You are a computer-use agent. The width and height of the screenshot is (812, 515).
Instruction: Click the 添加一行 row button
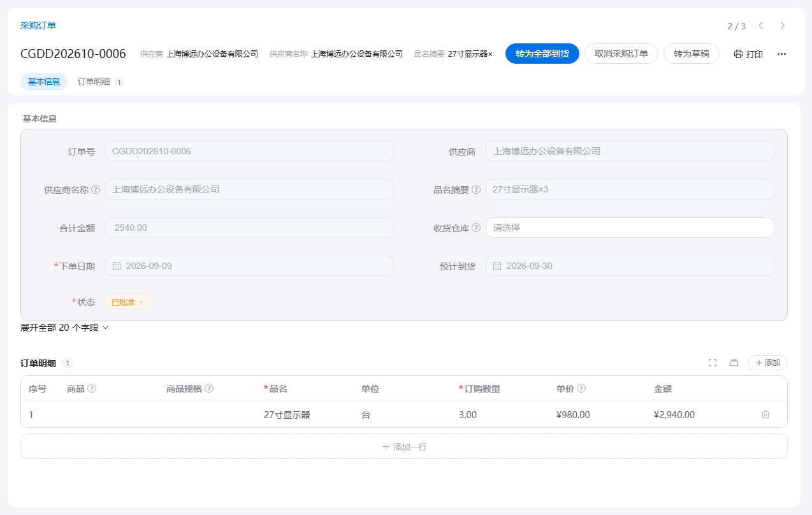click(x=404, y=446)
